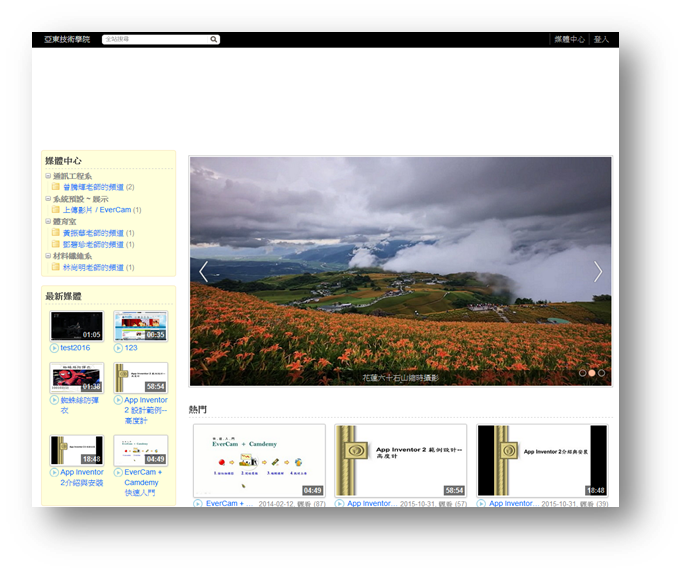Image resolution: width=684 pixels, height=572 pixels.
Task: Open sidebar thumbnail lasting 18:48
Action: [77, 450]
